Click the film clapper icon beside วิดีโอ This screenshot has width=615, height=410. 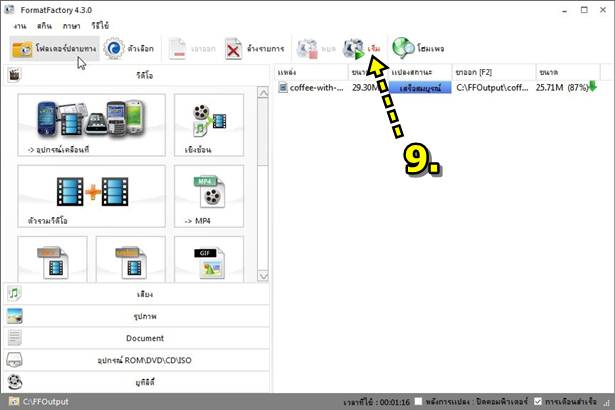coord(14,75)
